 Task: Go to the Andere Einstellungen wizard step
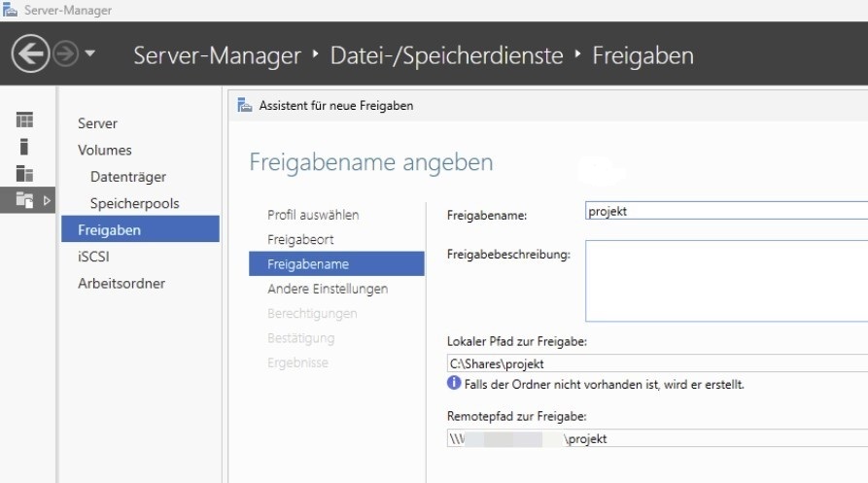328,289
